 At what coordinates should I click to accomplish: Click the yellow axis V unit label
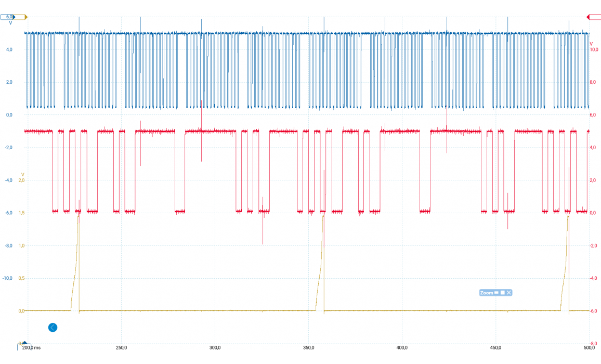coord(22,174)
